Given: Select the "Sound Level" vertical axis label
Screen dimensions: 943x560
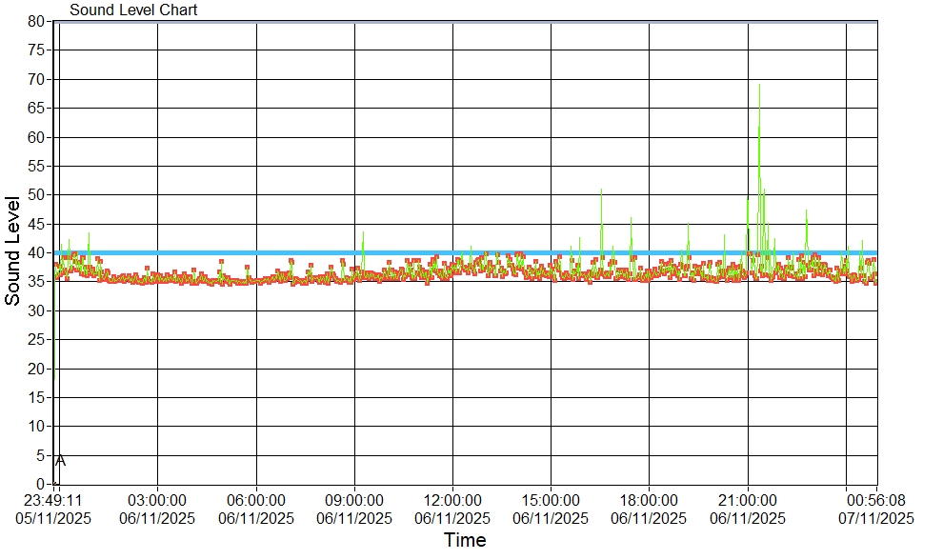Looking at the screenshot, I should 12,250.
